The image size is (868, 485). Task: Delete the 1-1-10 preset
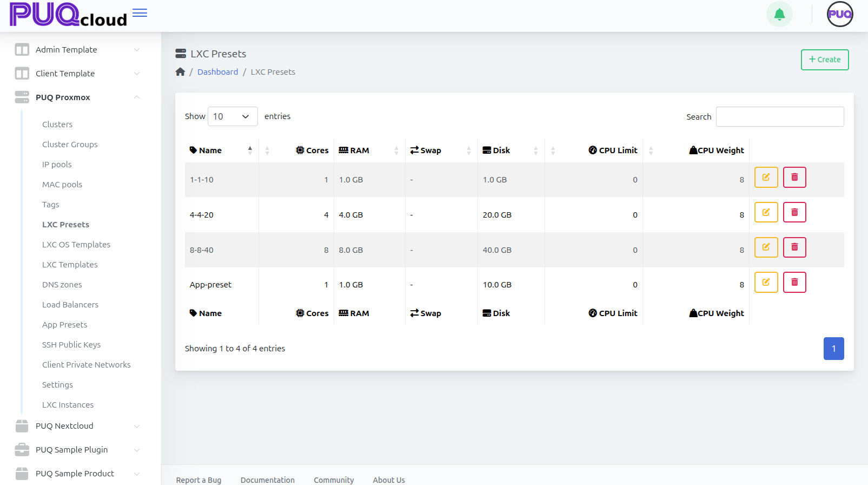[794, 178]
